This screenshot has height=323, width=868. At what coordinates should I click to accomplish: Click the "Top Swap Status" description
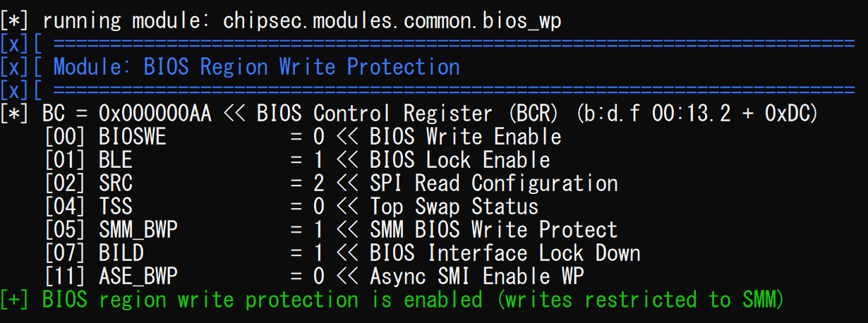[454, 207]
